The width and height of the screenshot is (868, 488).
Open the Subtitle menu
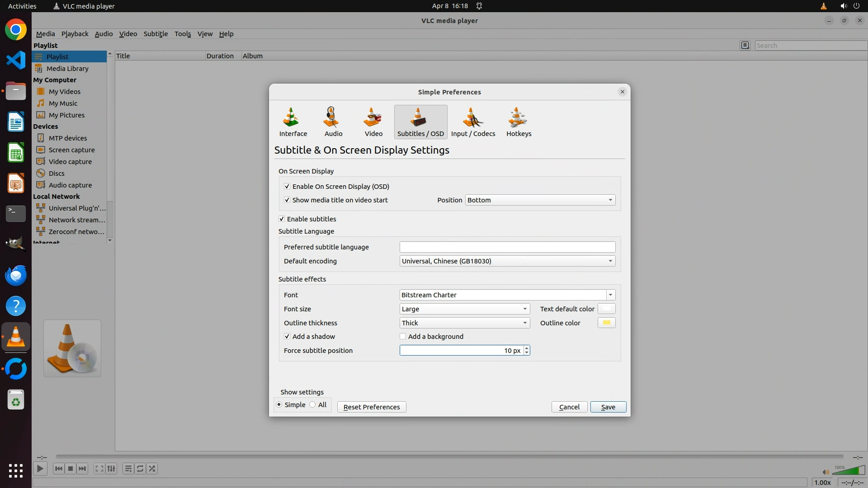click(x=156, y=34)
